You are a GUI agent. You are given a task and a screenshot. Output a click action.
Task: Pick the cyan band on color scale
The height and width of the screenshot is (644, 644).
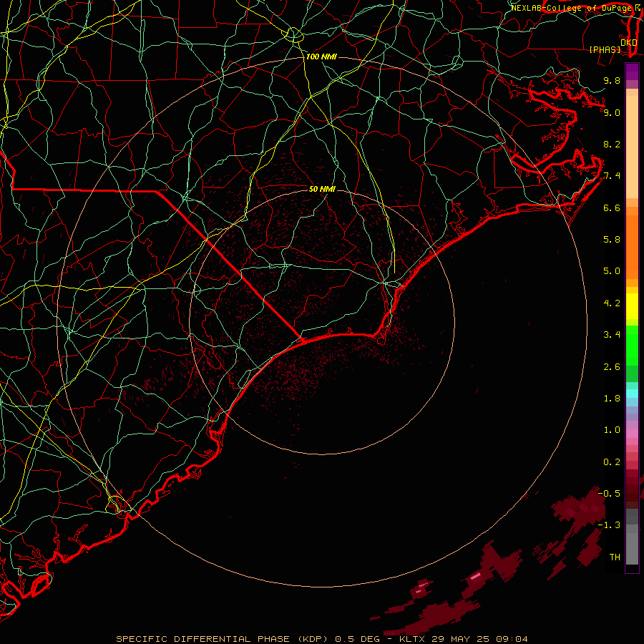tap(632, 394)
